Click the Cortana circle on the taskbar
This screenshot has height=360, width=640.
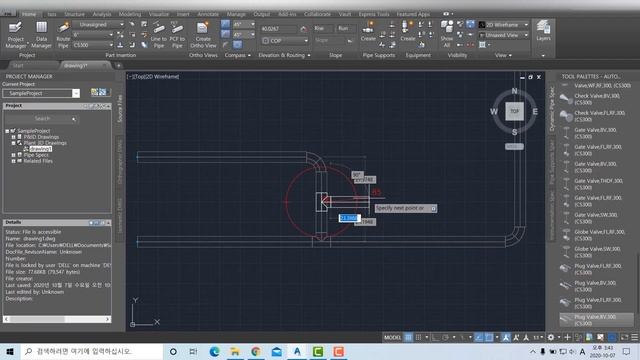click(173, 351)
